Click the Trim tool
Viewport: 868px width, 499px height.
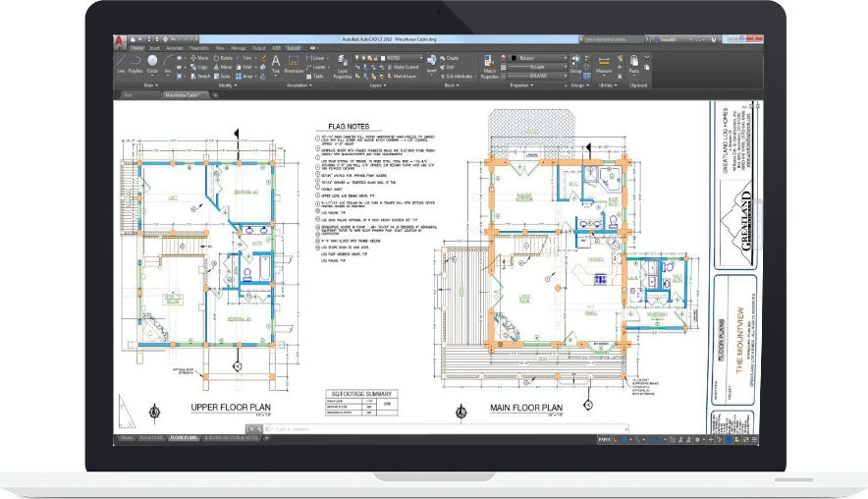244,58
